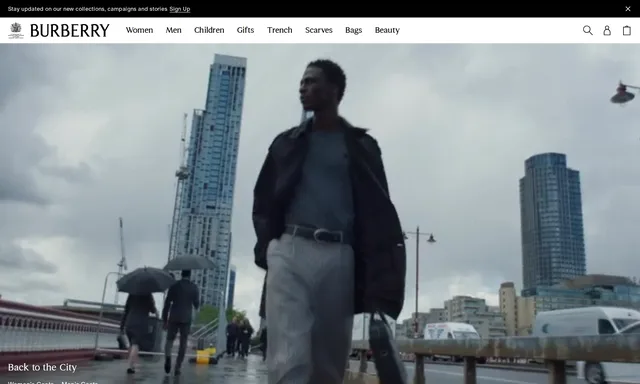Open the Children menu
This screenshot has width=640, height=384.
click(209, 30)
